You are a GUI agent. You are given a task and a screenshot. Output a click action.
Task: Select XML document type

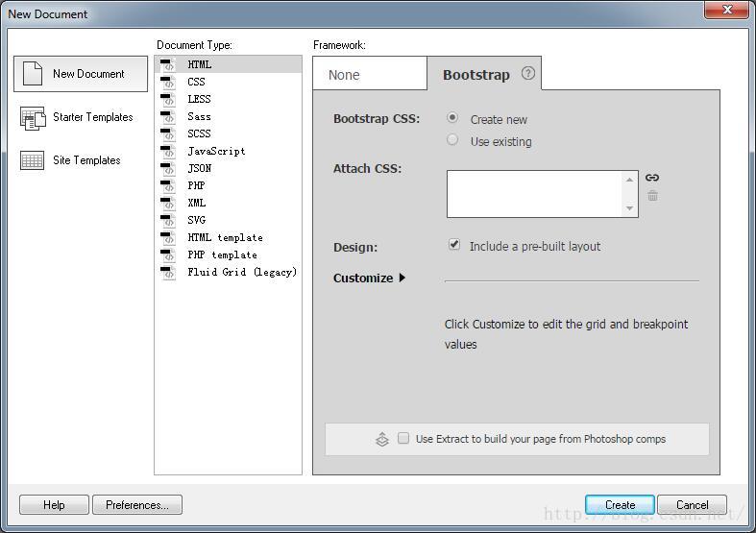tap(228, 204)
